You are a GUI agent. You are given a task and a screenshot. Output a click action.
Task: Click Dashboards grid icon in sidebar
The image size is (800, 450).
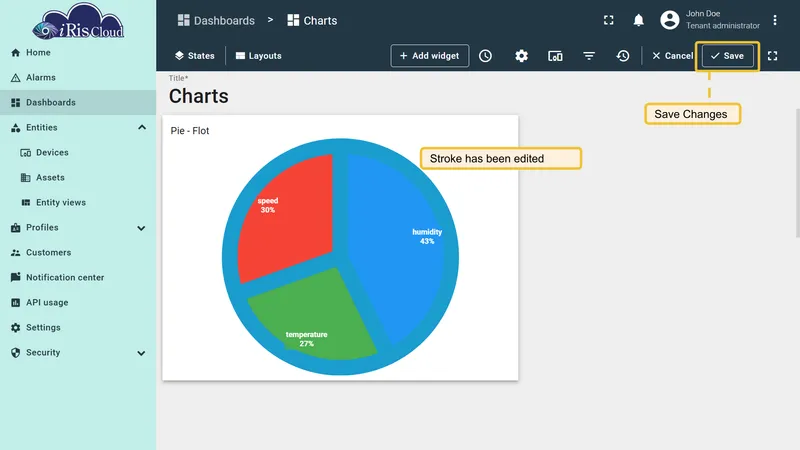click(x=15, y=103)
